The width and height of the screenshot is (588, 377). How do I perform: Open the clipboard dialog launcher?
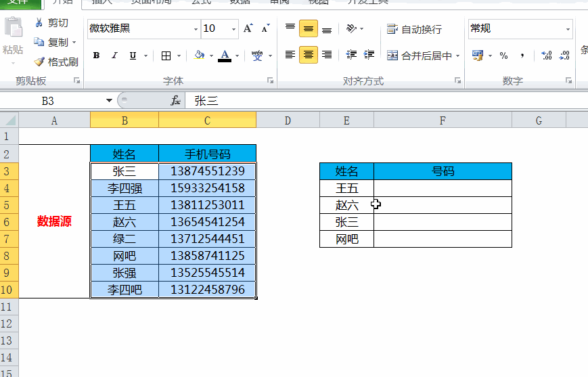(77, 81)
